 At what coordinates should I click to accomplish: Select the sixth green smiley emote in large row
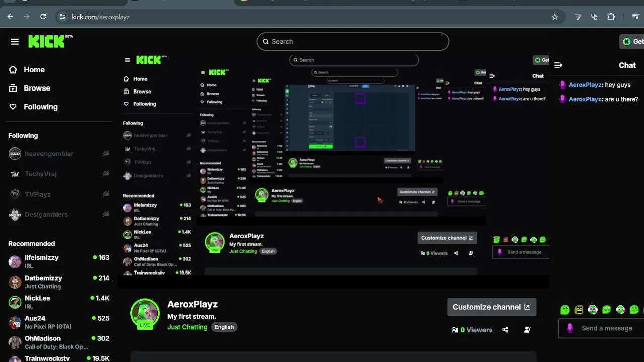point(634,310)
